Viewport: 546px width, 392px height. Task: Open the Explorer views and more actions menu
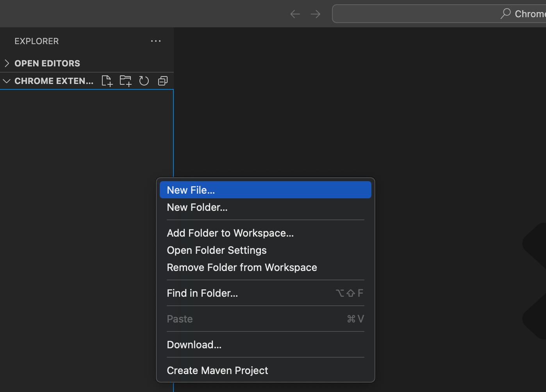(x=156, y=41)
